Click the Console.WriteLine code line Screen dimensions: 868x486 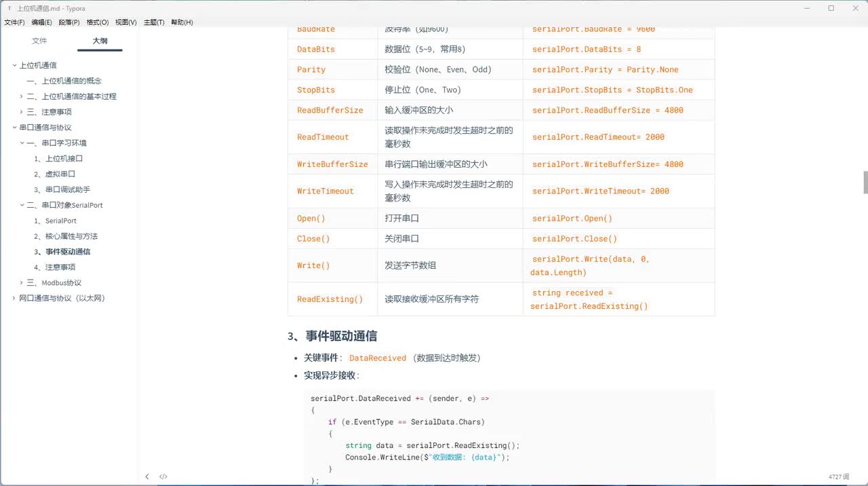[x=427, y=457]
